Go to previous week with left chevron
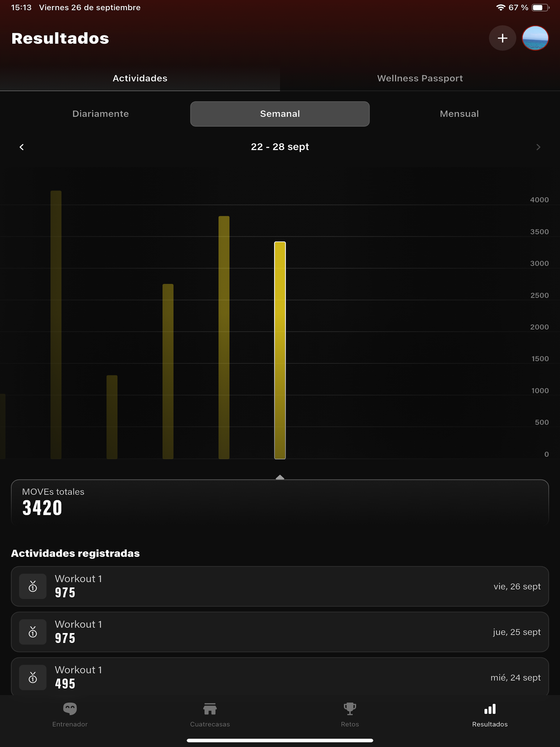This screenshot has height=747, width=560. (x=22, y=147)
